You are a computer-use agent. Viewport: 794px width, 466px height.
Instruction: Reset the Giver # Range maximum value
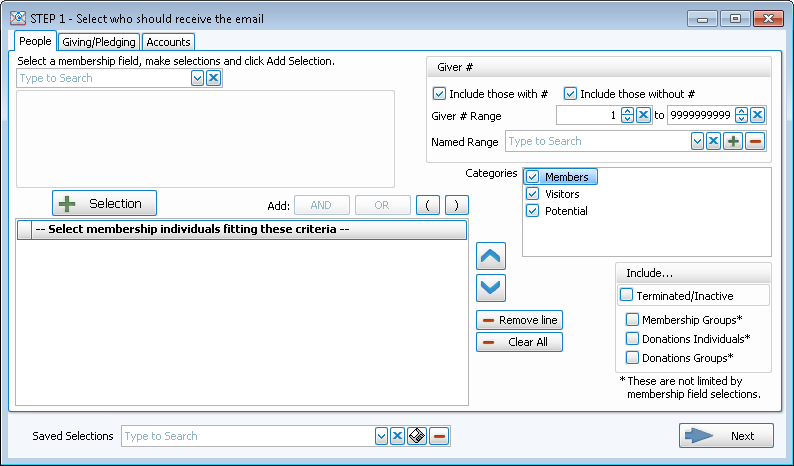click(x=758, y=116)
